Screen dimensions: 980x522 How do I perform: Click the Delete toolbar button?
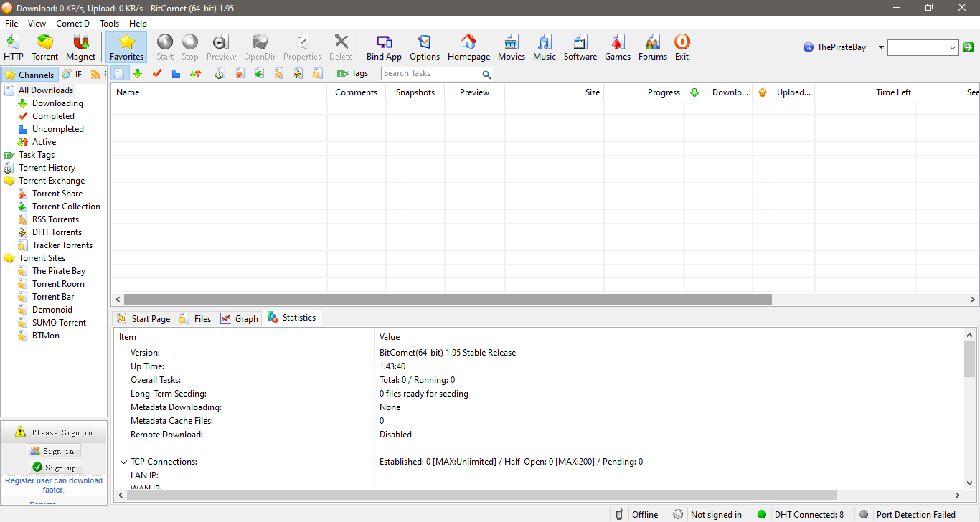tap(341, 47)
